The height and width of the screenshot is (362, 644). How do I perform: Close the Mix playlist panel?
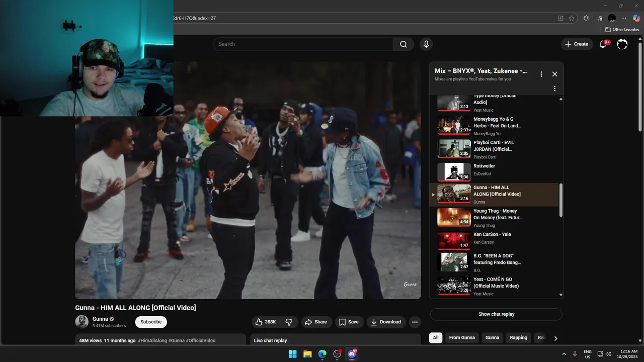[554, 74]
